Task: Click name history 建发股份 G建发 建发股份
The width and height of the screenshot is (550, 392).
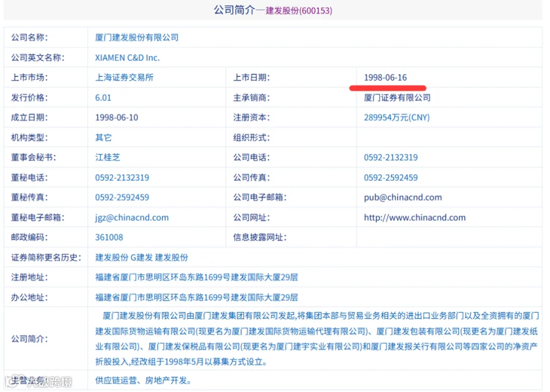Action: tap(141, 258)
